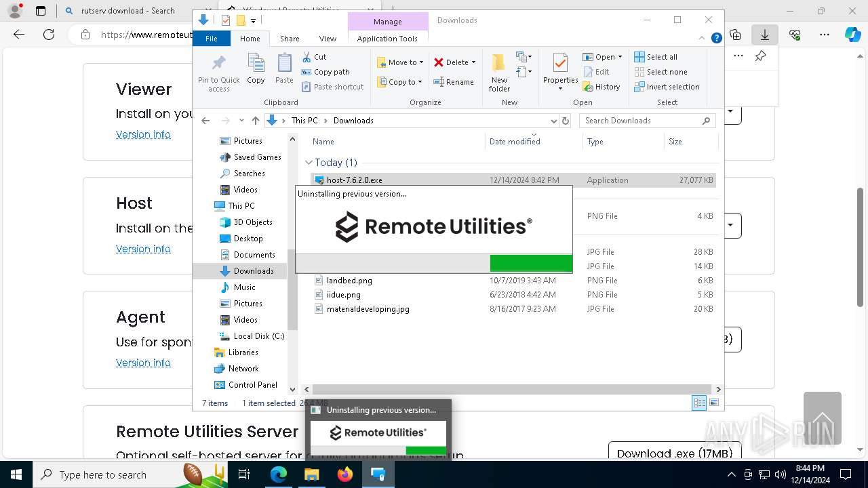Open Copy to dropdown

coord(400,82)
